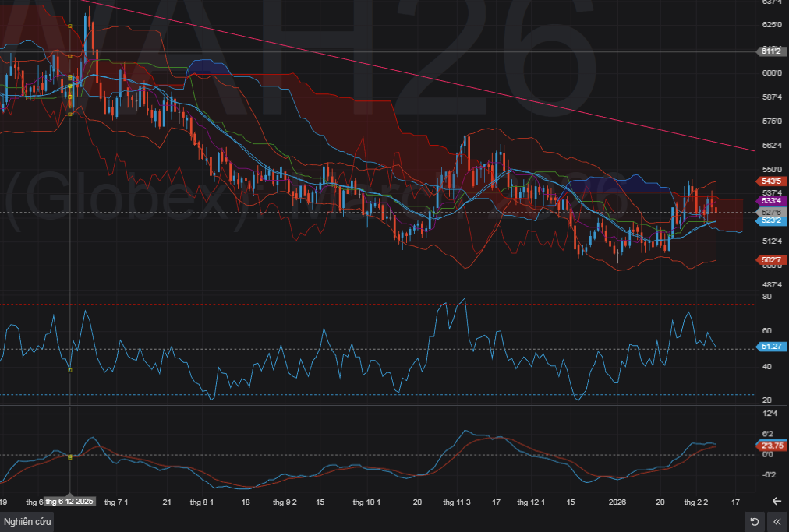This screenshot has width=789, height=532.
Task: Click the 502'7 red price tag
Action: tap(770, 260)
